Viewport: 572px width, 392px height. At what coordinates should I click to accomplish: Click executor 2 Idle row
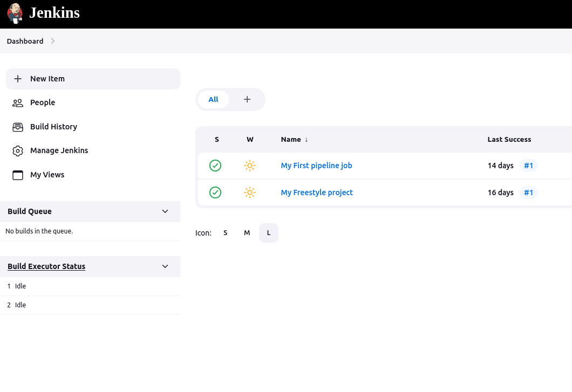(90, 305)
